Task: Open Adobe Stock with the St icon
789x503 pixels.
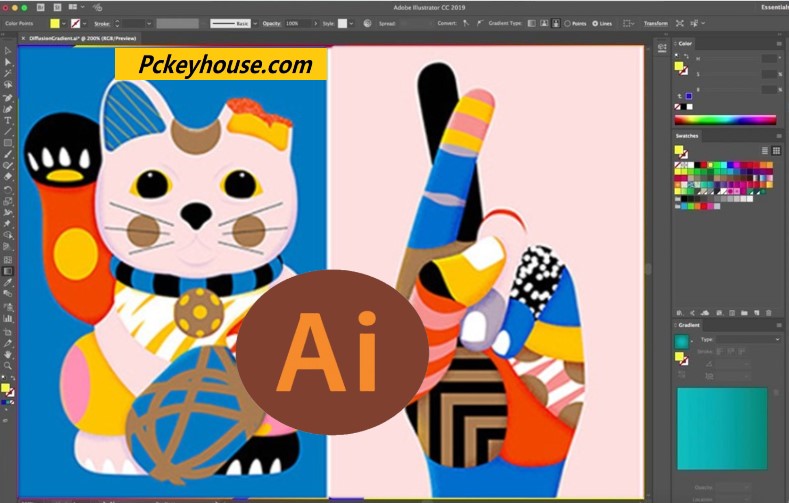Action: pyautogui.click(x=57, y=8)
